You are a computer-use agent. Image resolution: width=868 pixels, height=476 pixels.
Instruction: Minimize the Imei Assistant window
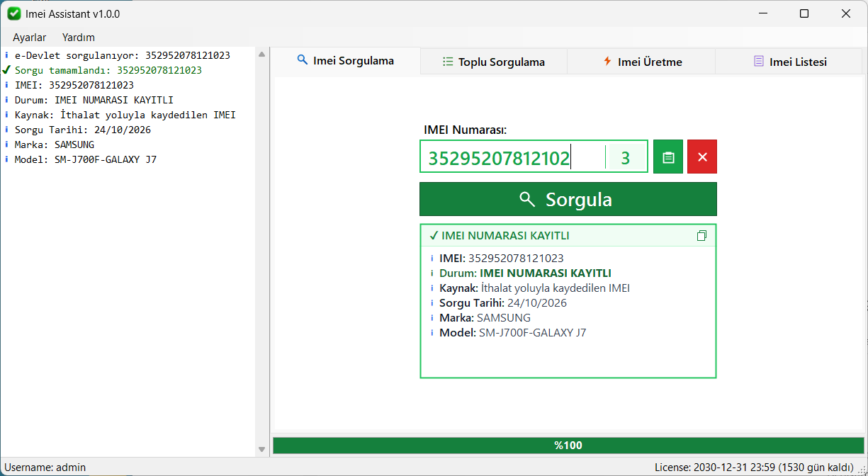tap(763, 13)
